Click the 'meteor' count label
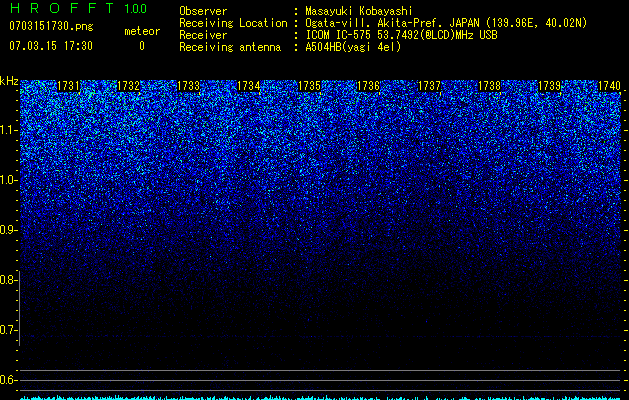This screenshot has width=629, height=400. (x=142, y=31)
